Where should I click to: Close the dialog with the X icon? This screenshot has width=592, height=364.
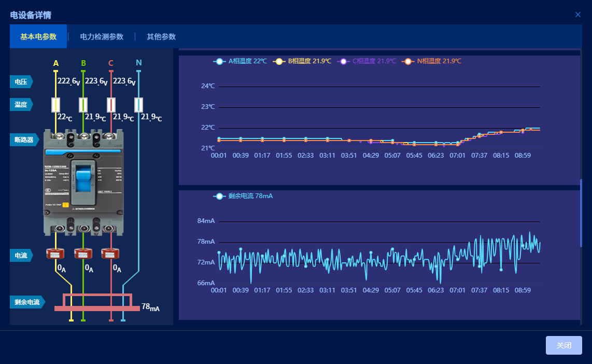pyautogui.click(x=578, y=15)
